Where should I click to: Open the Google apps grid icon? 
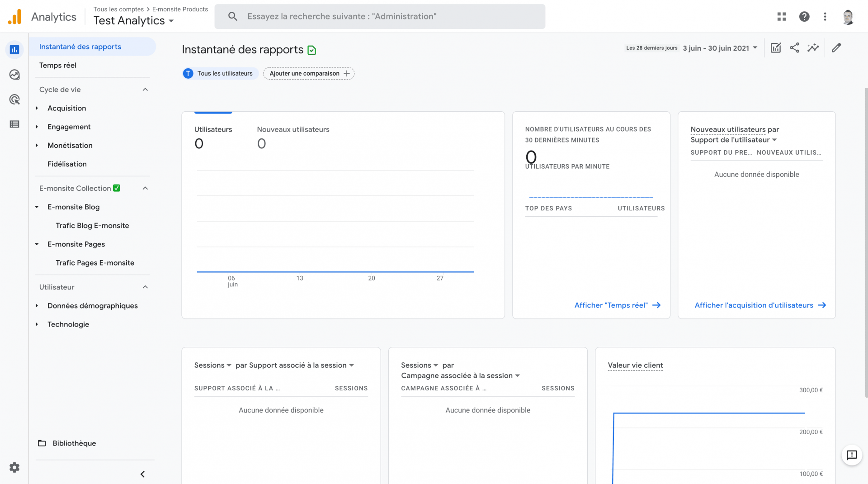pos(782,17)
